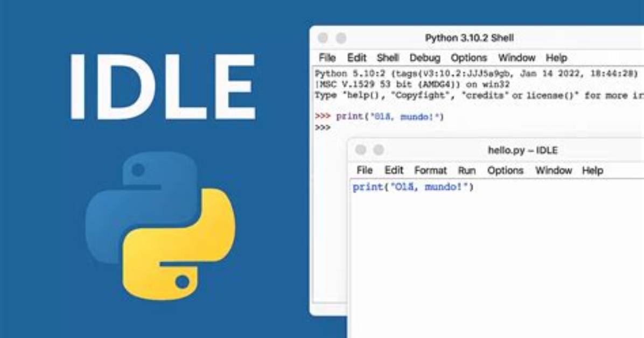Open File menu in hello.py window
Image resolution: width=644 pixels, height=338 pixels.
(x=365, y=171)
